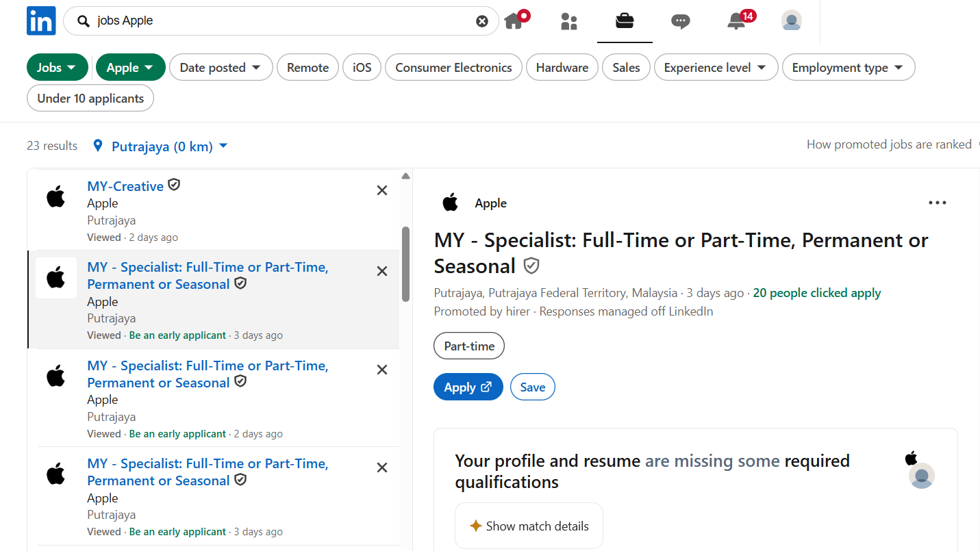Click the Apple logo on the highlighted job card
Image resolution: width=980 pixels, height=551 pixels.
[56, 278]
